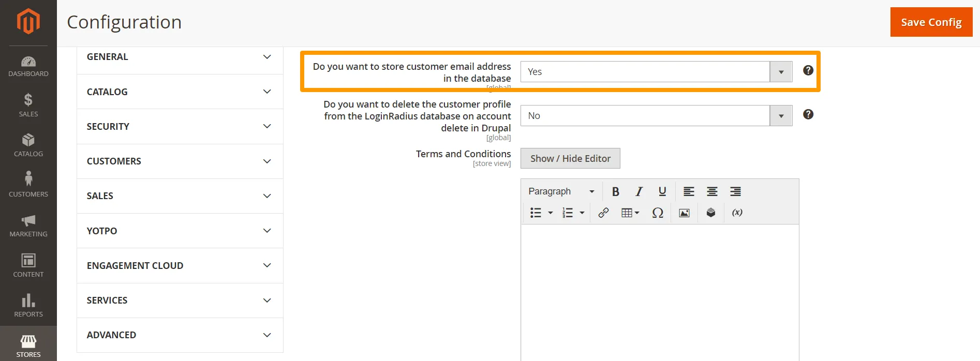980x361 pixels.
Task: Click the Save Config button
Action: click(931, 22)
